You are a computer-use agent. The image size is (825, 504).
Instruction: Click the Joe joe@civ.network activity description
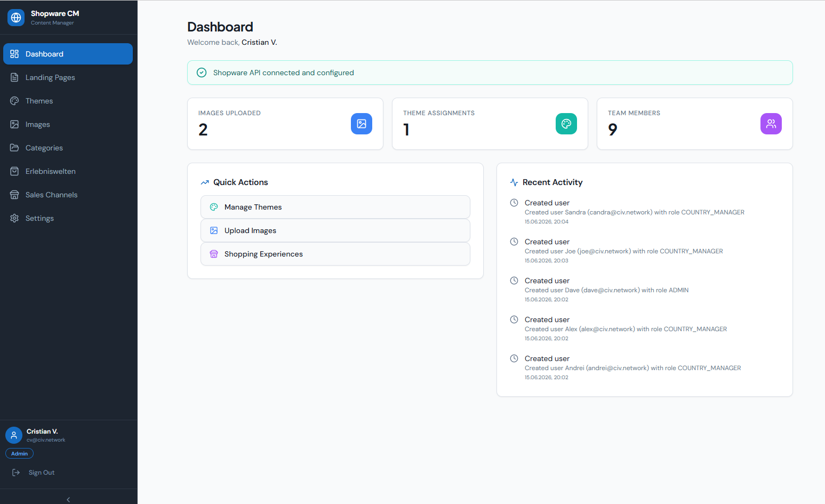(624, 251)
